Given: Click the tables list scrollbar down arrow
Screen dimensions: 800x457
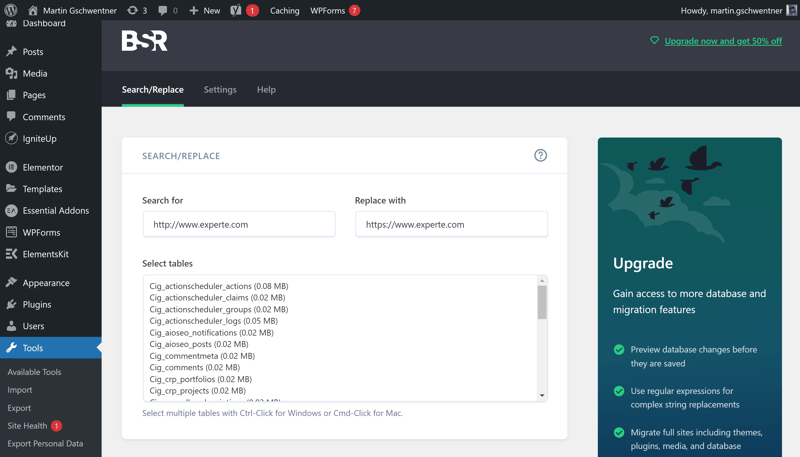Looking at the screenshot, I should click(542, 395).
